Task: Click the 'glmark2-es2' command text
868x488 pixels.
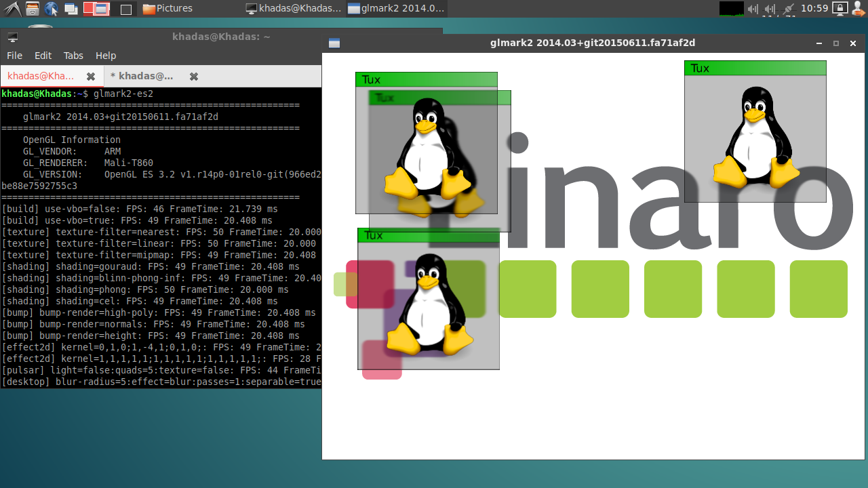Action: click(x=123, y=94)
